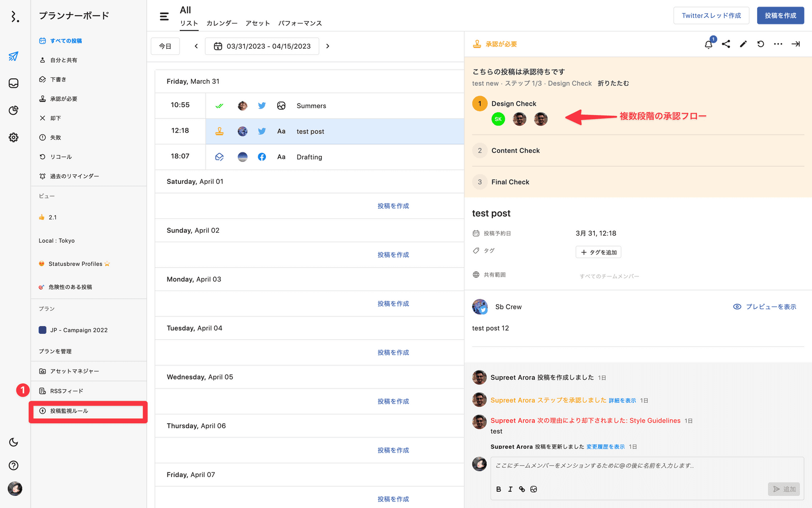Select the JP - Campaign 2022 color swatch
This screenshot has height=508, width=812.
coord(43,330)
